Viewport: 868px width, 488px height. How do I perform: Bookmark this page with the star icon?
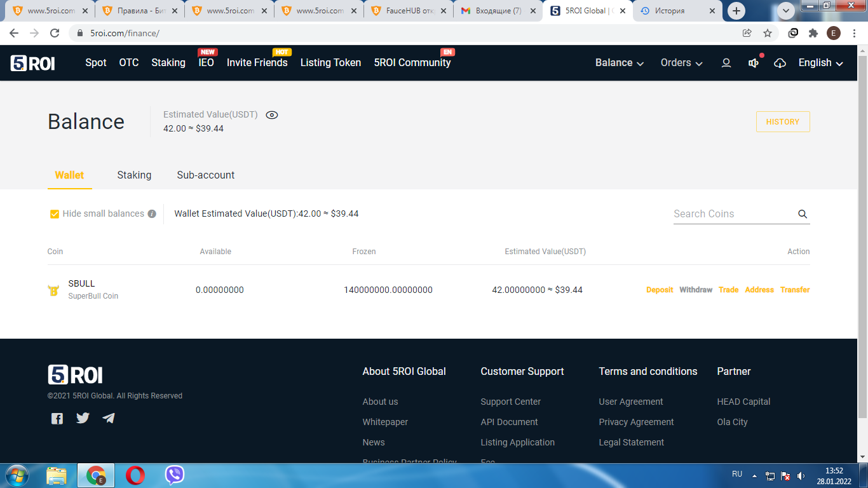(768, 33)
